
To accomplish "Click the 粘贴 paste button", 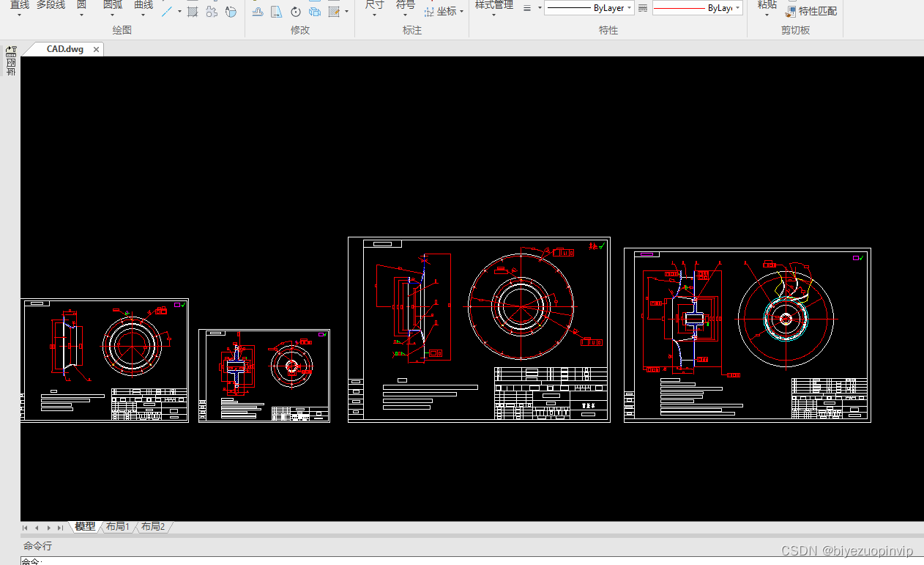I will point(767,4).
